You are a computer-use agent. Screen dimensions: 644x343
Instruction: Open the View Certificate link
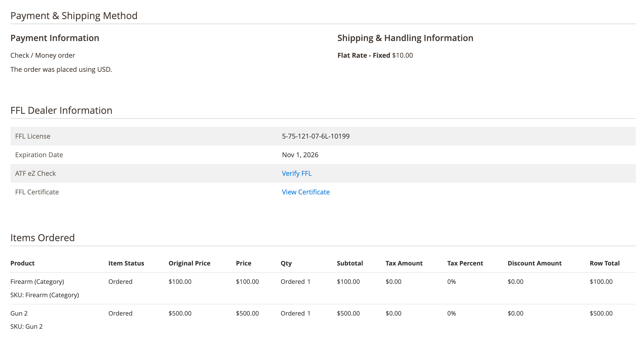click(x=306, y=192)
